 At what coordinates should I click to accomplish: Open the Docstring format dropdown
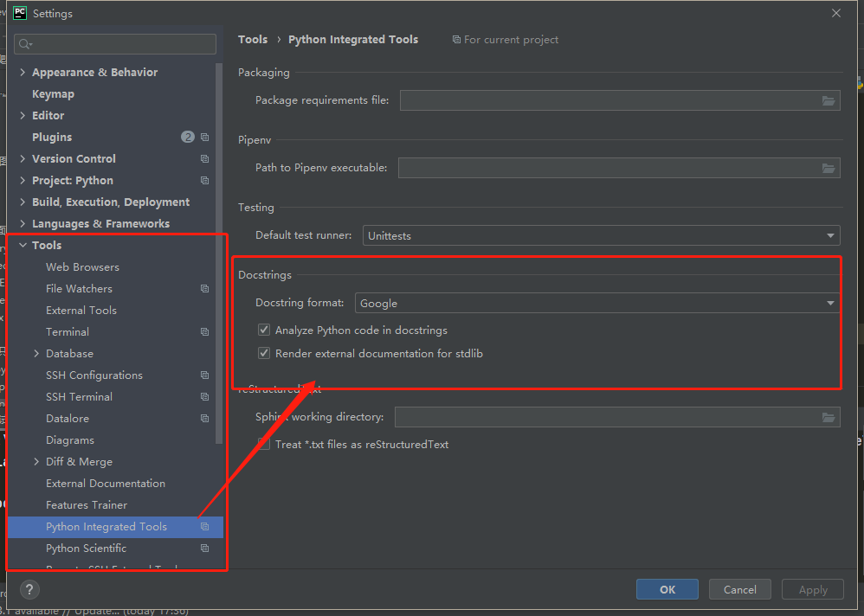tap(597, 303)
